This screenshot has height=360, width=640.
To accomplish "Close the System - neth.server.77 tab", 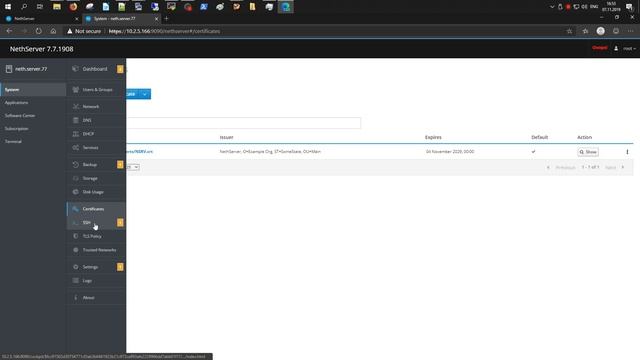I will (x=156, y=19).
